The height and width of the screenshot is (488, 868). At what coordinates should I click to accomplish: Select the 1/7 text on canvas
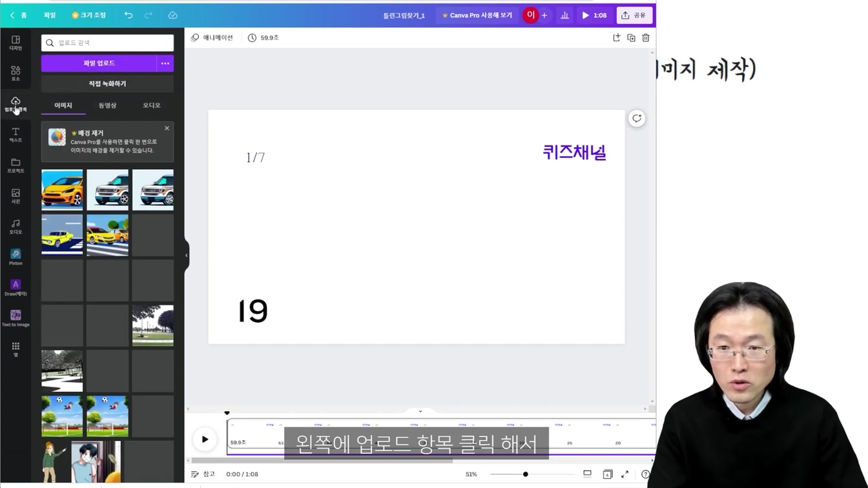[255, 158]
